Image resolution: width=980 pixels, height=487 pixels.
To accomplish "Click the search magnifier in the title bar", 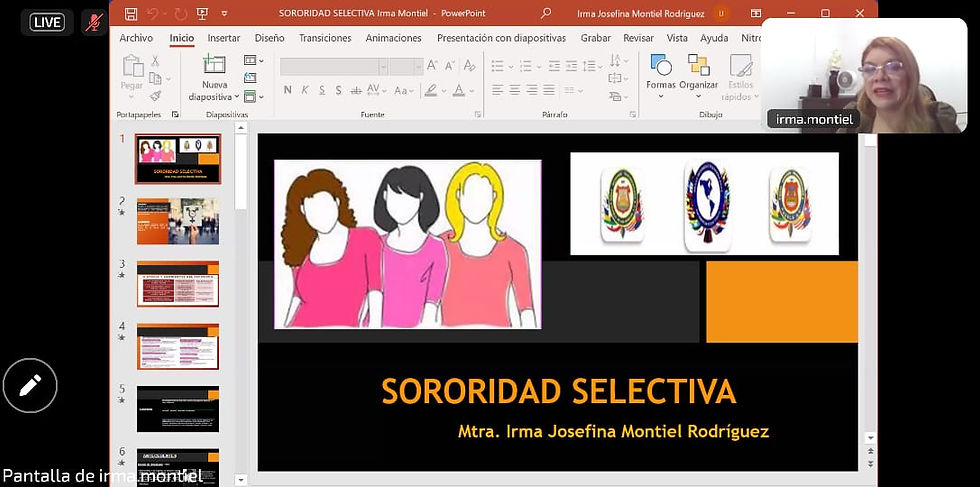I will 546,13.
